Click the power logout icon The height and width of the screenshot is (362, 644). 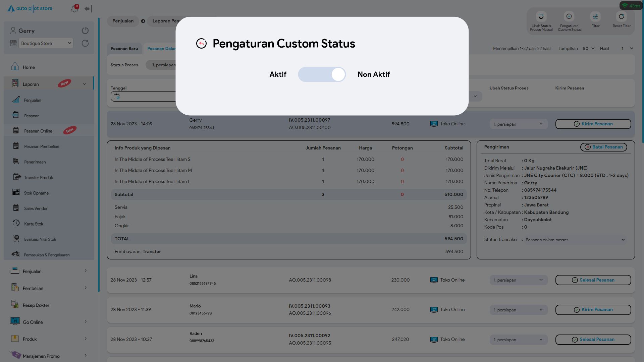click(85, 31)
